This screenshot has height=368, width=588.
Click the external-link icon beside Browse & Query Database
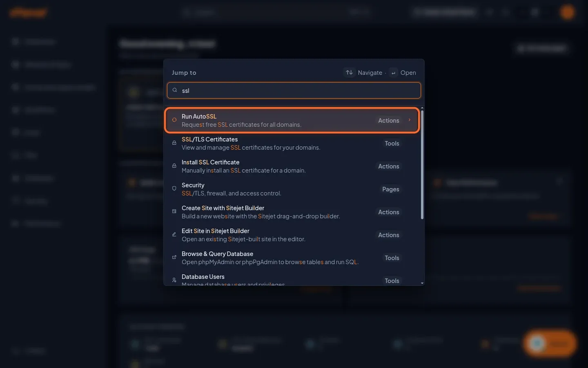(x=174, y=258)
